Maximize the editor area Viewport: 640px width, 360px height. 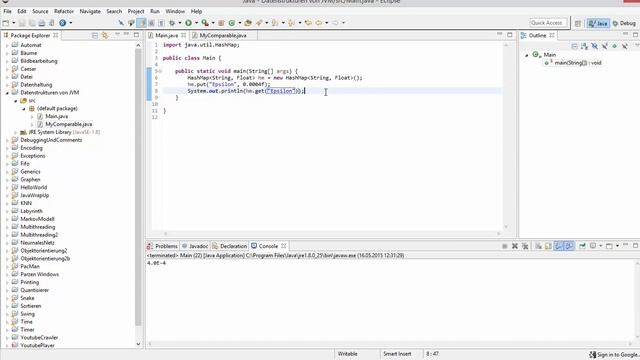pyautogui.click(x=510, y=35)
